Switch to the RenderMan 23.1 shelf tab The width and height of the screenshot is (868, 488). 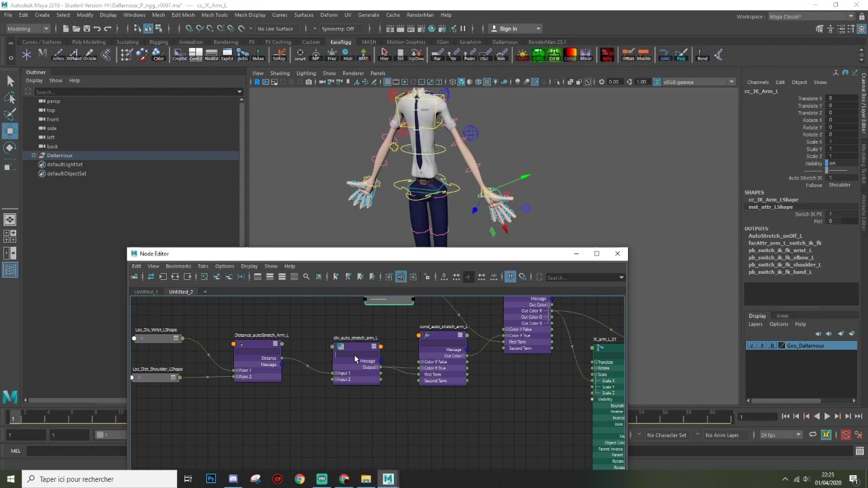[547, 42]
